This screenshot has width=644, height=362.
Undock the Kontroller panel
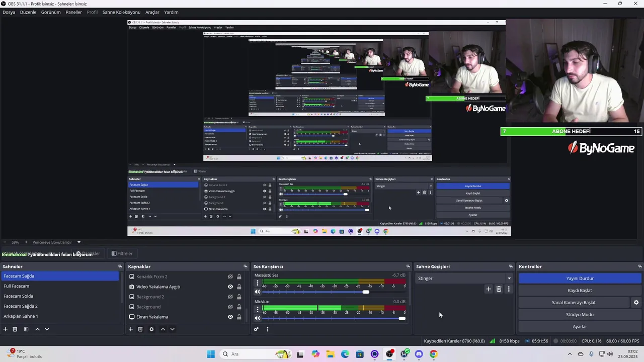click(640, 266)
